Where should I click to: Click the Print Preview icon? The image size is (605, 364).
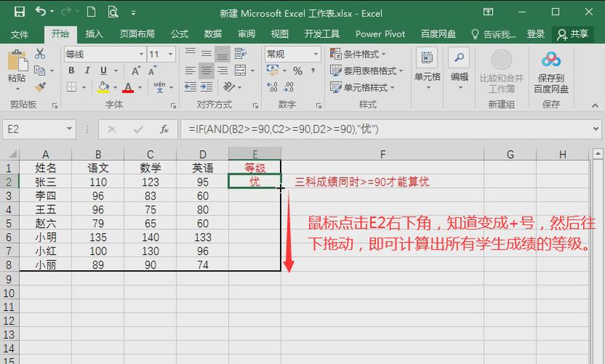(113, 12)
